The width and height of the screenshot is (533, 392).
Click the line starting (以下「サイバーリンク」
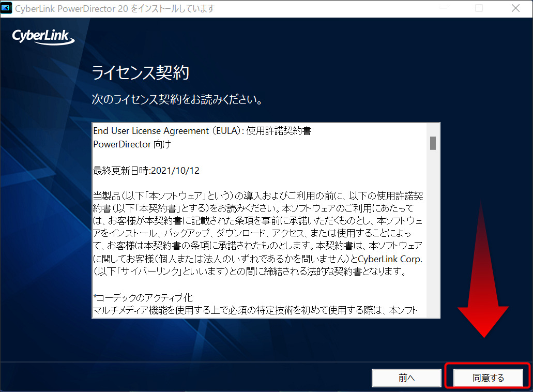pyautogui.click(x=250, y=272)
